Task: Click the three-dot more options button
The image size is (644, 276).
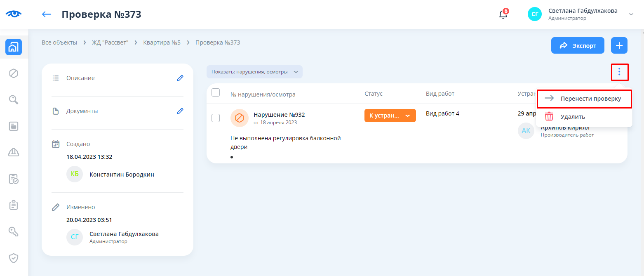Action: coord(619,72)
